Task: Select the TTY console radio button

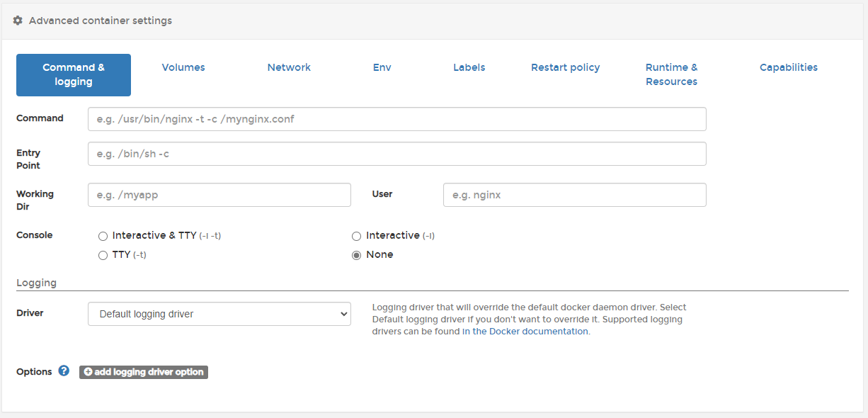Action: (103, 255)
